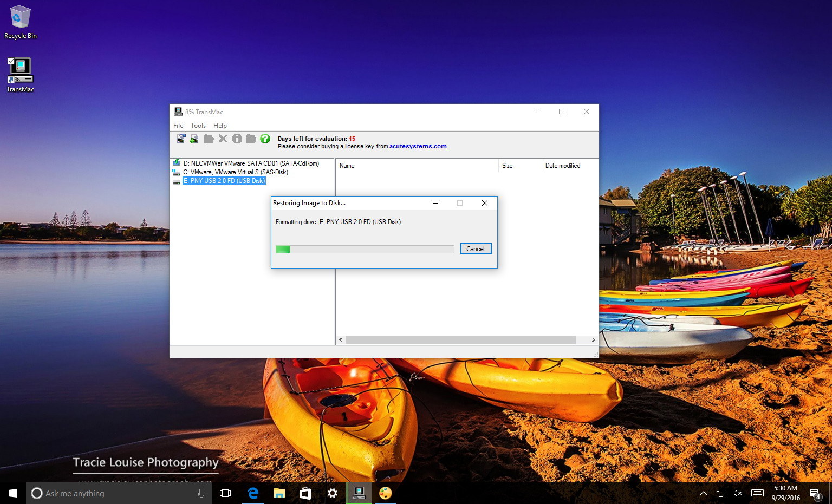This screenshot has height=504, width=832.
Task: Select drive D: NECVMWar VMware SATA CD01
Action: point(251,163)
